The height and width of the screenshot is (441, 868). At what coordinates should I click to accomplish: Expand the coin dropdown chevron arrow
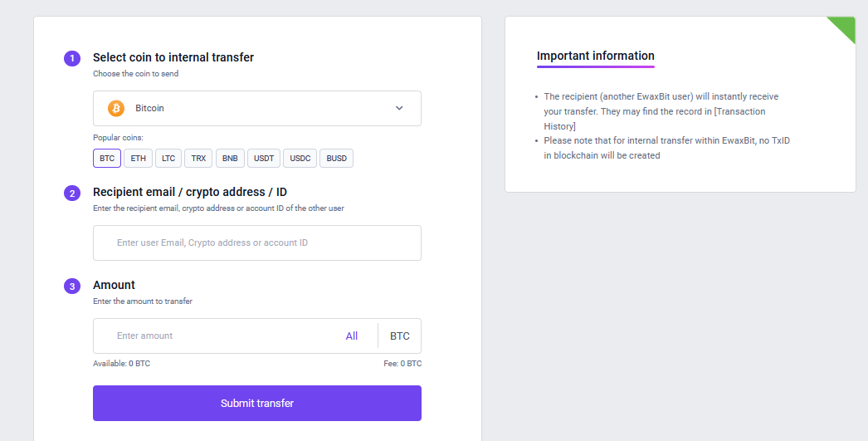click(399, 108)
